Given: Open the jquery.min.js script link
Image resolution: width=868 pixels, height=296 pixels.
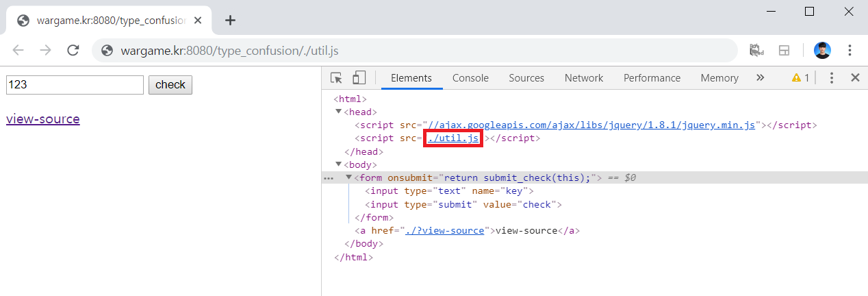Looking at the screenshot, I should pos(591,125).
